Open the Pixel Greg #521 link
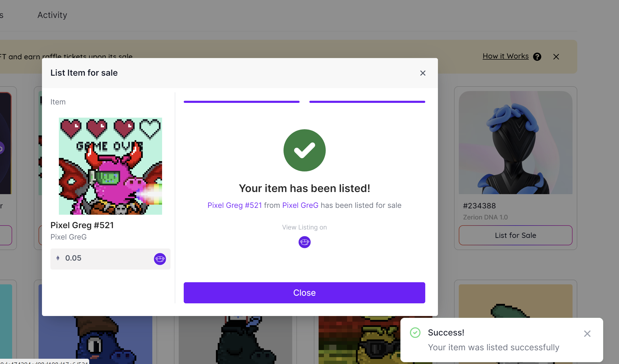 coord(234,205)
